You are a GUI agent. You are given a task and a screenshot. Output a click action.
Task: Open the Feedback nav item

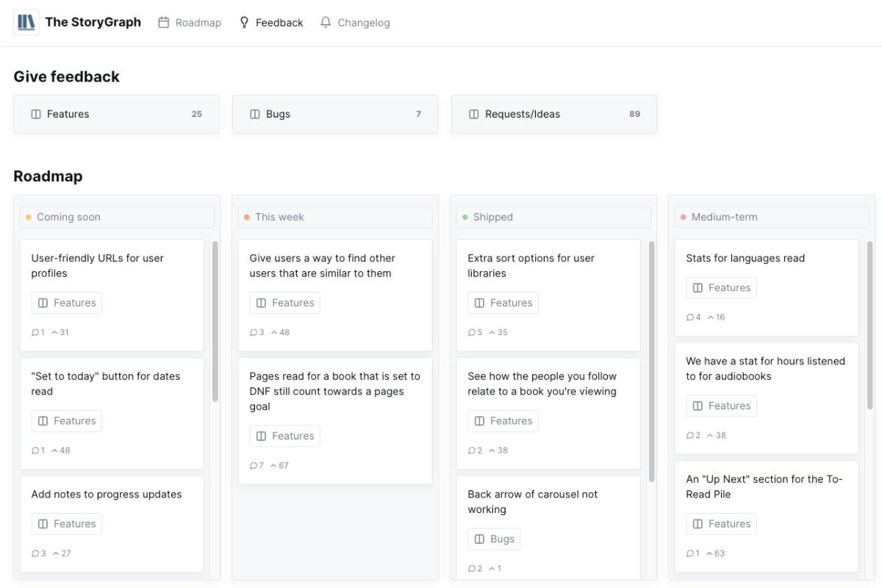point(271,23)
